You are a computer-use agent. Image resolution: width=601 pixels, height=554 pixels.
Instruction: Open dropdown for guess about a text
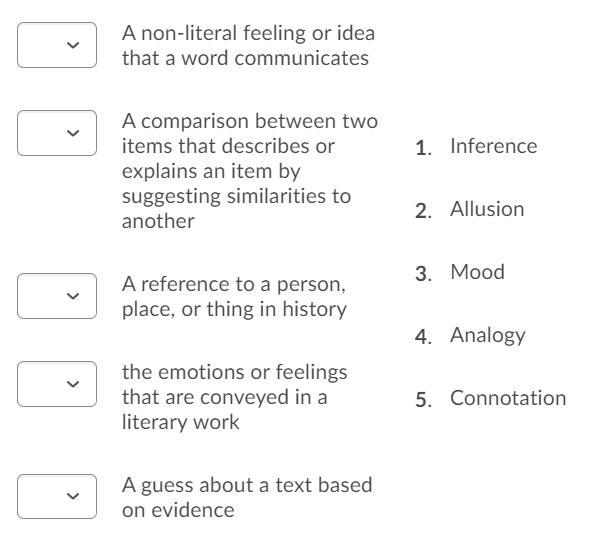tap(57, 496)
